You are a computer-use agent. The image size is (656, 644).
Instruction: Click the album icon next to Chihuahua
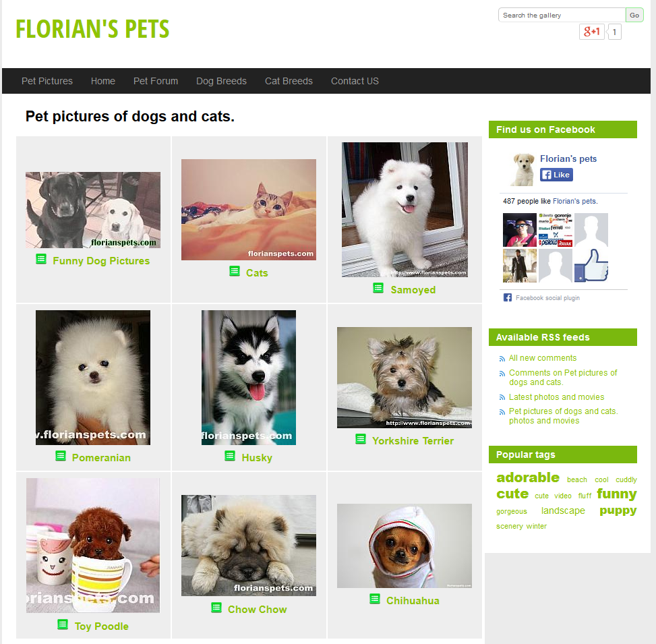pyautogui.click(x=375, y=599)
